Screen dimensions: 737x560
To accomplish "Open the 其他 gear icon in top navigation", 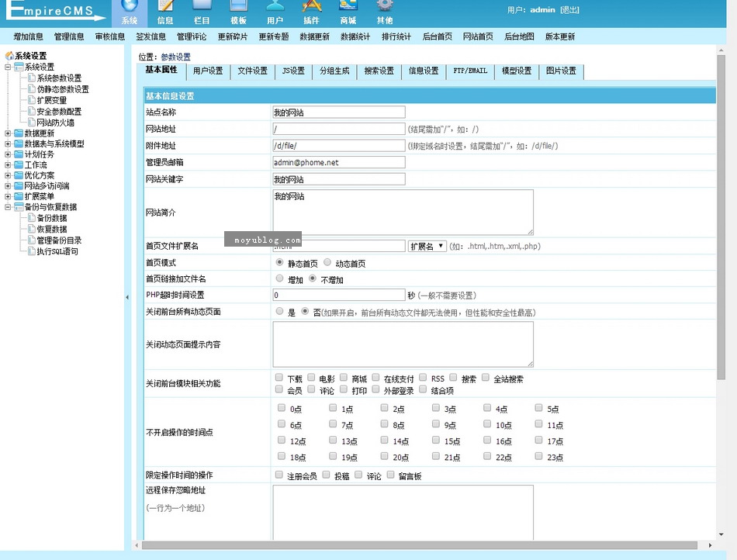I will point(385,5).
